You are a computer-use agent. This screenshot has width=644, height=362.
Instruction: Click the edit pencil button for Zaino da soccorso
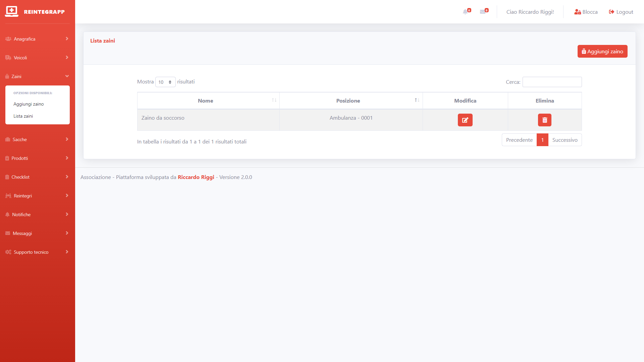465,120
